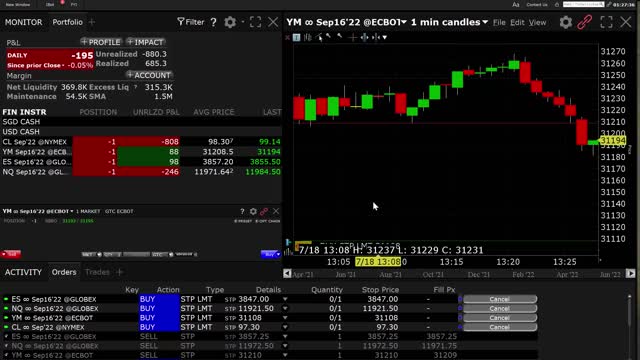Viewport: 640px width, 360px height.
Task: Click the search field in the top bar
Action: pos(583,4)
